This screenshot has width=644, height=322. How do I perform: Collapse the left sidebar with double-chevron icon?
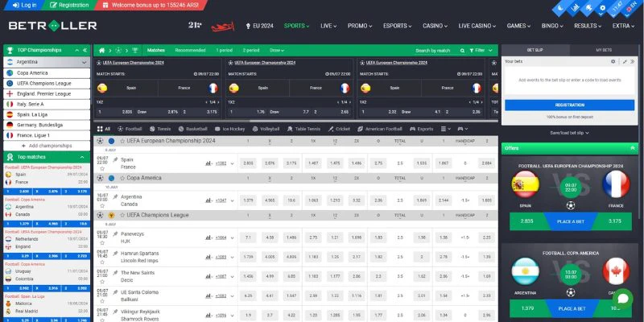pyautogui.click(x=85, y=50)
